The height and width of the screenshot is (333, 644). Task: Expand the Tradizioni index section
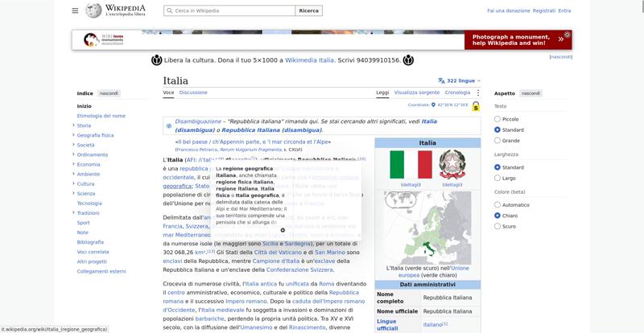click(x=73, y=212)
